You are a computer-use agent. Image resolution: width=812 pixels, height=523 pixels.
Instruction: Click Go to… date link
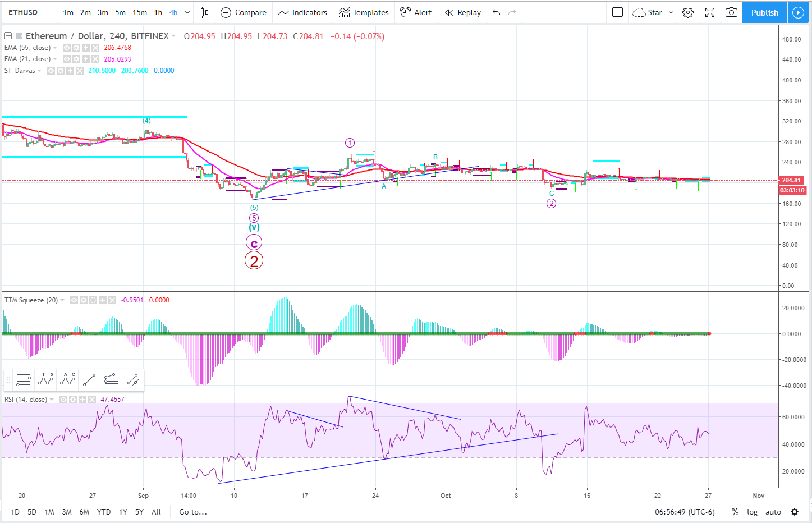pos(192,512)
